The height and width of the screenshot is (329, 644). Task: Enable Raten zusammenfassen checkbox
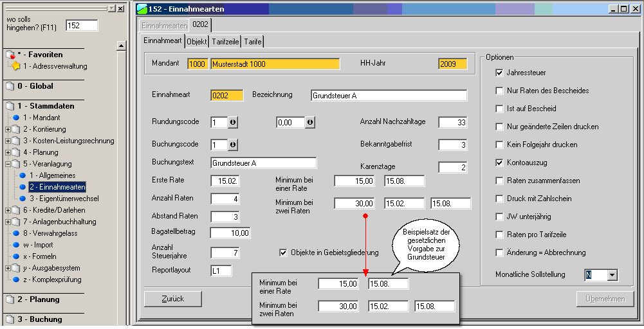[499, 181]
